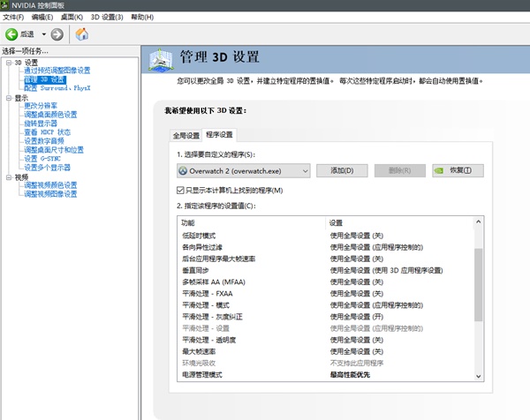Click the 管理 3D 设置 header icon
This screenshot has height=420, width=530.
pyautogui.click(x=162, y=60)
